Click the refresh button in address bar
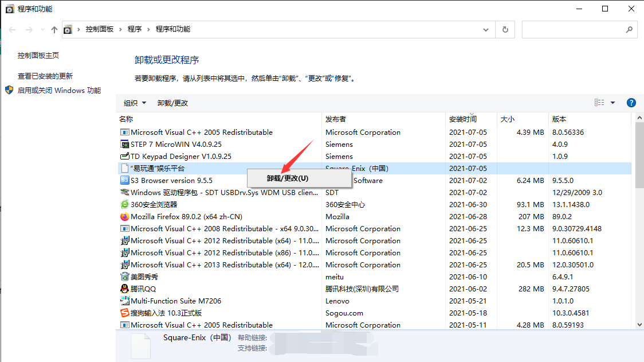The width and height of the screenshot is (644, 362). click(505, 30)
